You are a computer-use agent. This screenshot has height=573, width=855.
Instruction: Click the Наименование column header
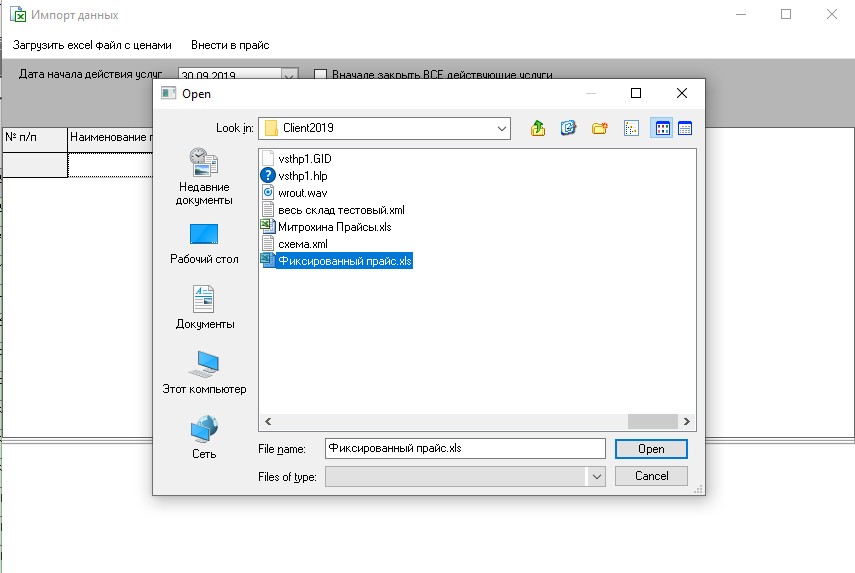tap(111, 140)
